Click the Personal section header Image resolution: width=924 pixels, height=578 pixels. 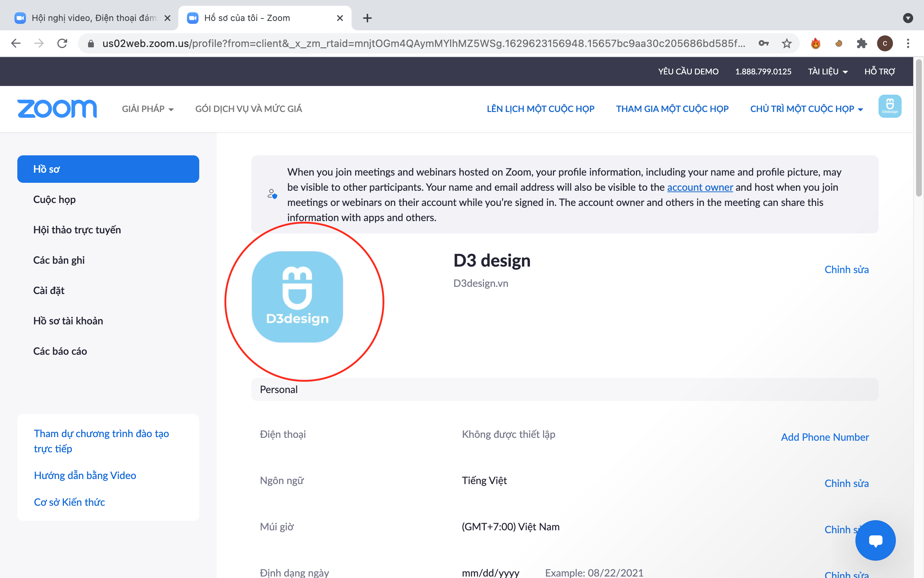[565, 389]
